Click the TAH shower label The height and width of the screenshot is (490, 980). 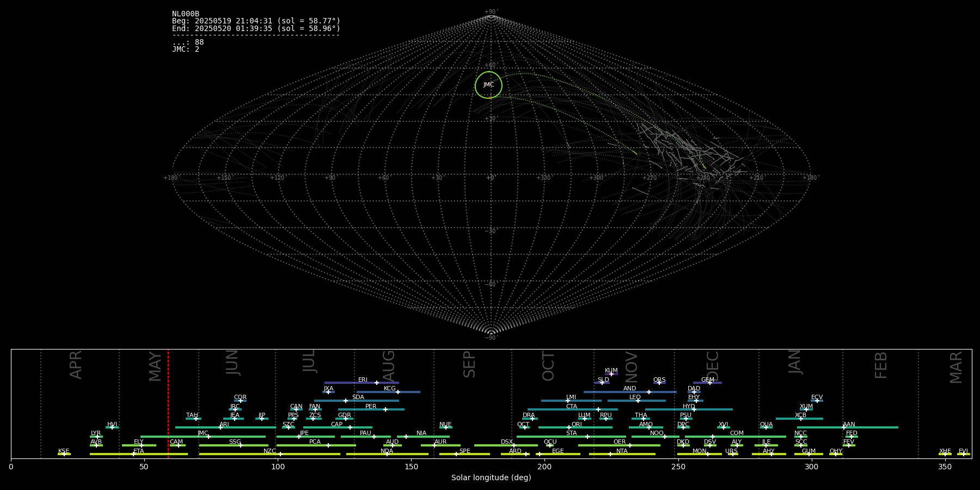pos(192,415)
